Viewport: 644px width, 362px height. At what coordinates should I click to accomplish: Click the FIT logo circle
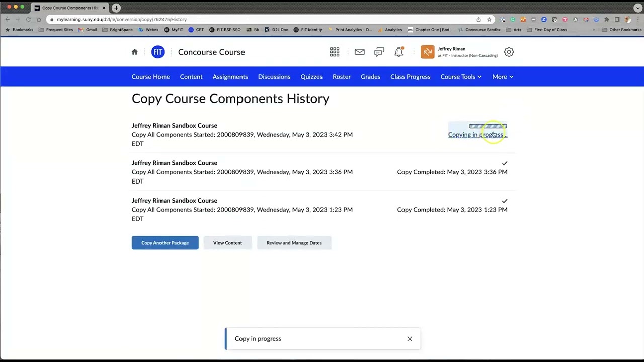(158, 52)
